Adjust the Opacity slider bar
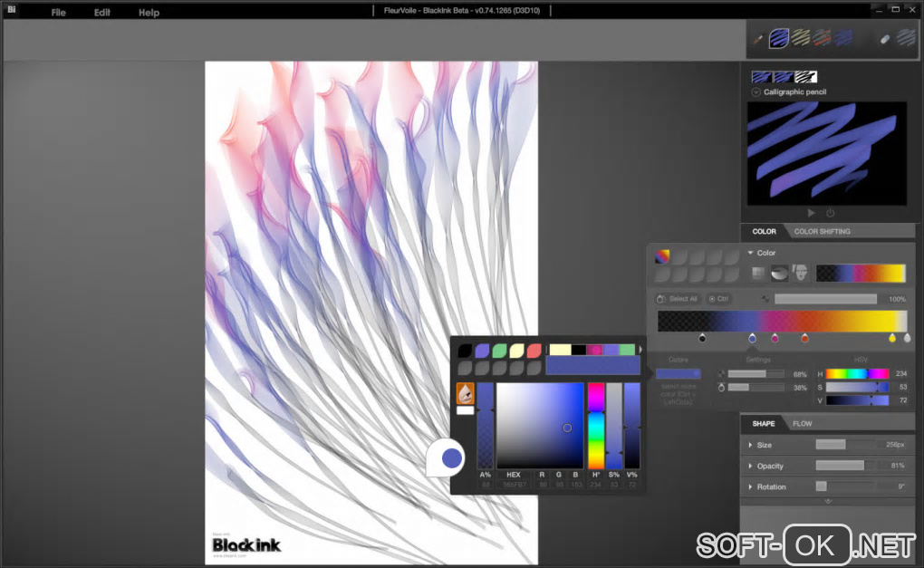The width and height of the screenshot is (924, 568). (x=845, y=466)
